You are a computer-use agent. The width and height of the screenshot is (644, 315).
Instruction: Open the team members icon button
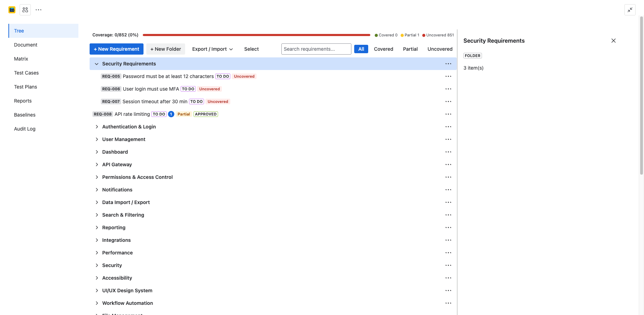click(x=25, y=10)
